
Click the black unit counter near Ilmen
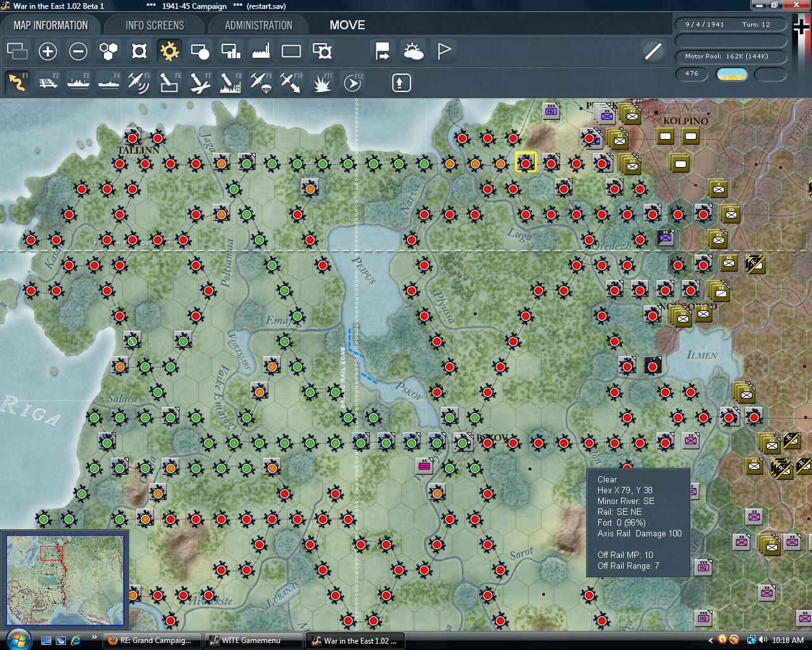pyautogui.click(x=653, y=365)
